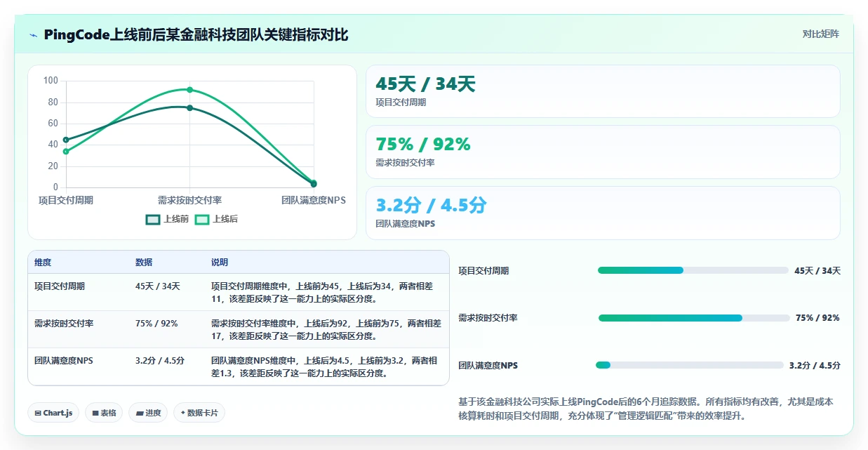Click the description text mentioning 两者相差1.3
This screenshot has height=450, width=868.
point(324,366)
